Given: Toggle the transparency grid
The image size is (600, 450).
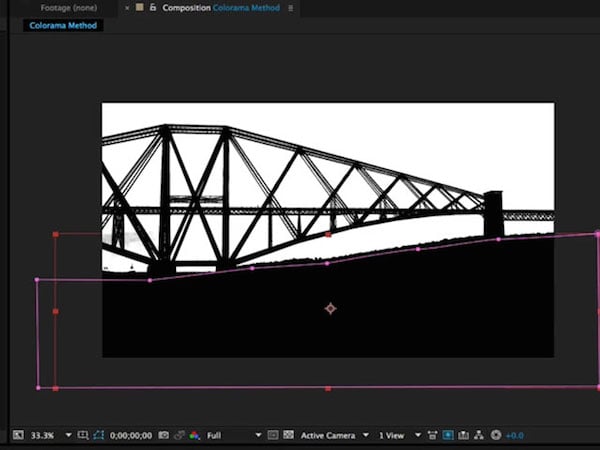Looking at the screenshot, I should [x=287, y=435].
